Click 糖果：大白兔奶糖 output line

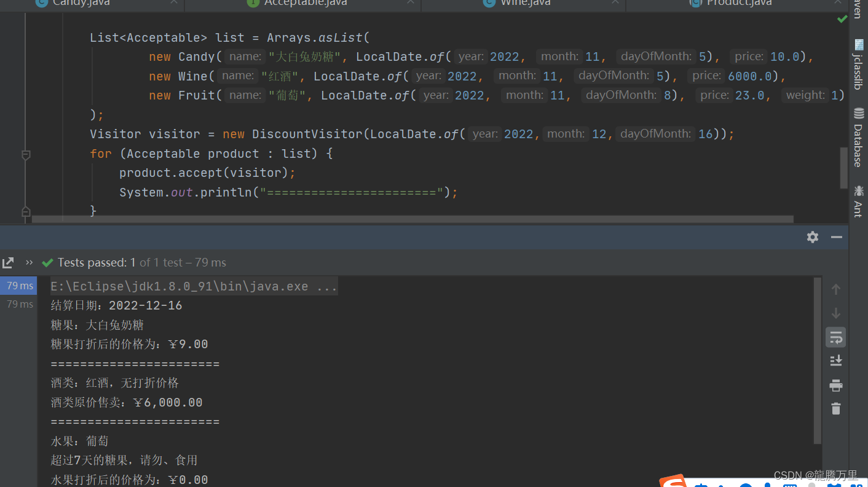coord(97,325)
